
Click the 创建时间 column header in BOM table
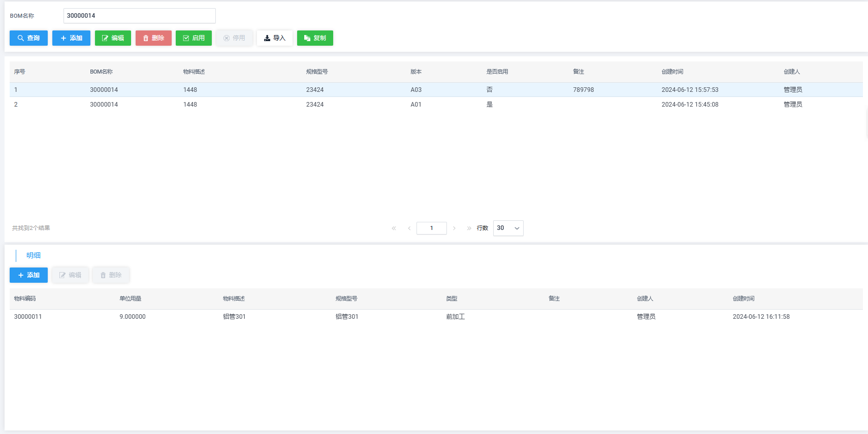[x=672, y=72]
